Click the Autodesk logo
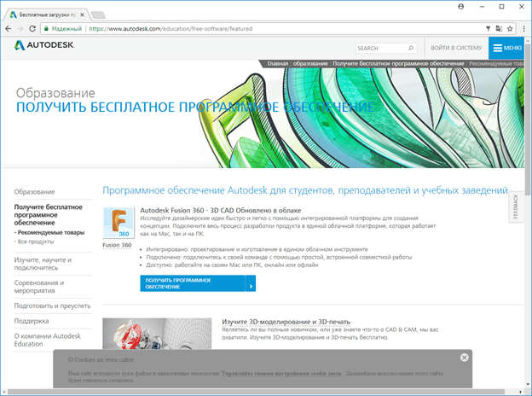 point(44,45)
